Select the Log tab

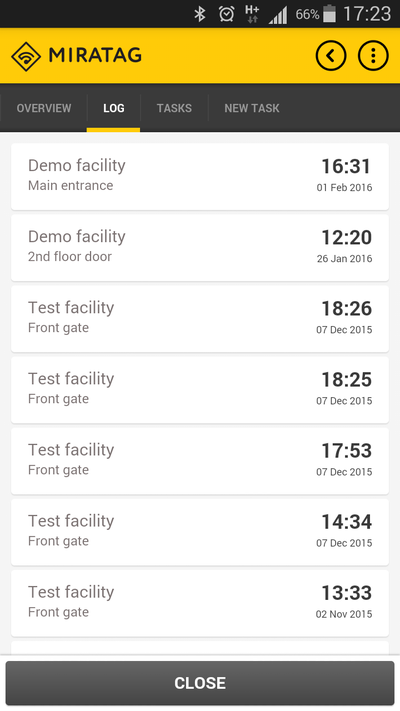coord(113,108)
